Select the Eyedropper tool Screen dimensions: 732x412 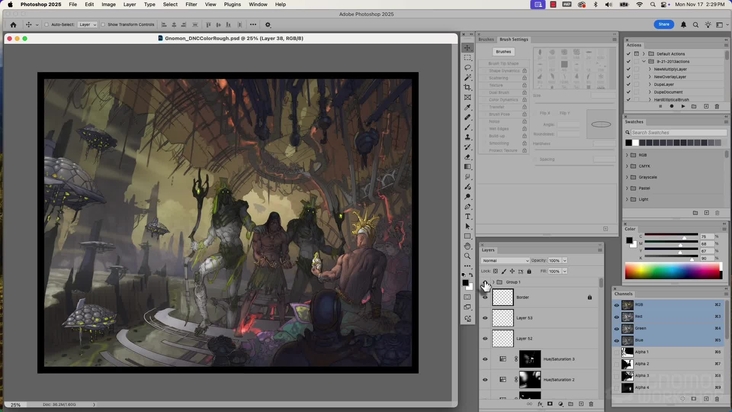[x=467, y=108]
